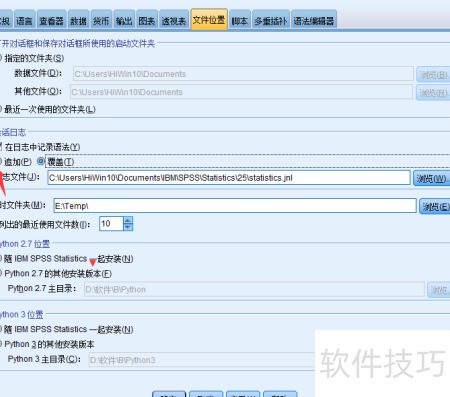Open the 货币 tab
Screen dimensions: 450x397
click(x=101, y=21)
